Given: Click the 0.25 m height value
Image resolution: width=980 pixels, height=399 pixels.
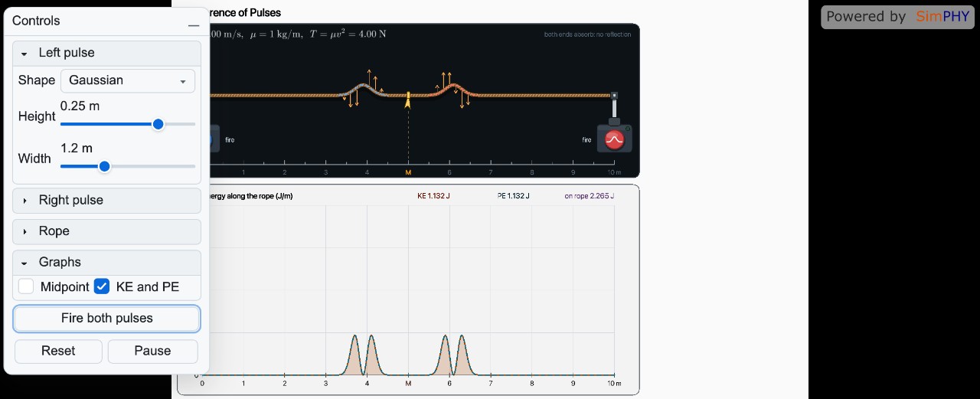Looking at the screenshot, I should tap(80, 106).
